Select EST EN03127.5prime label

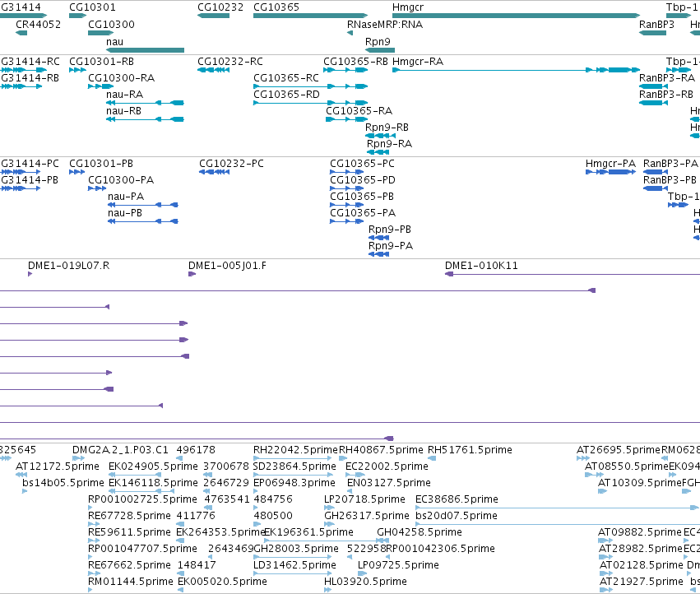389,483
